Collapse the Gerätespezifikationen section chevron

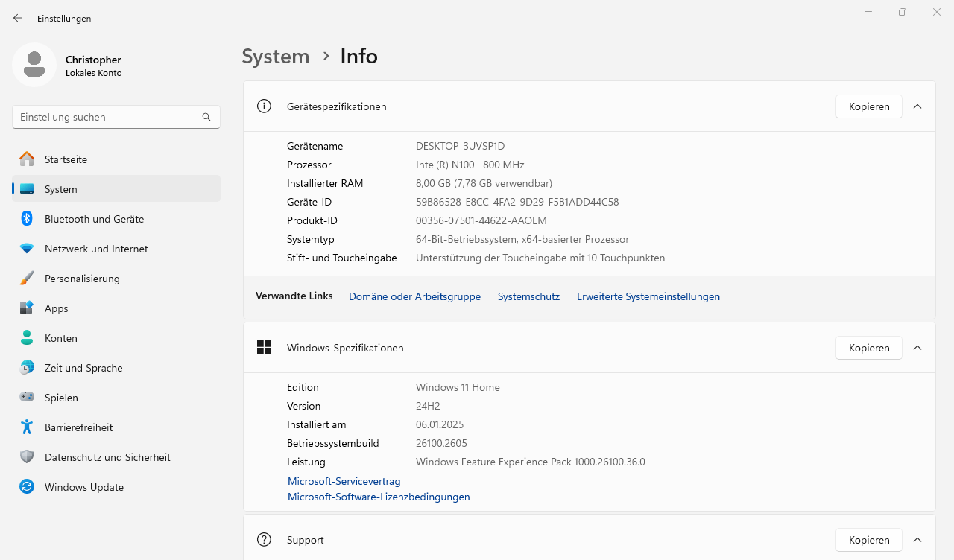[x=917, y=106]
